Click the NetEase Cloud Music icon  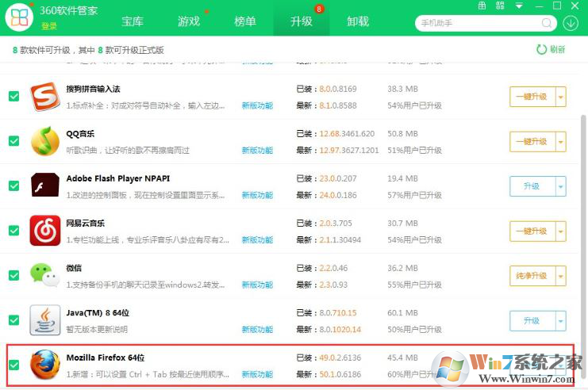45,231
